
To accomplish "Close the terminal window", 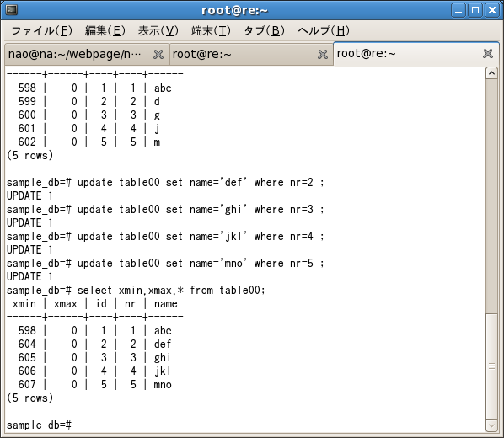I will point(492,11).
